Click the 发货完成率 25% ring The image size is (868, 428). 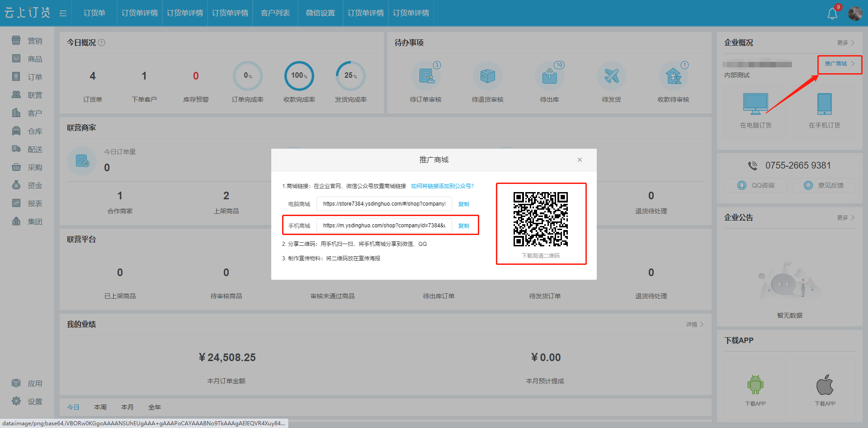(351, 75)
